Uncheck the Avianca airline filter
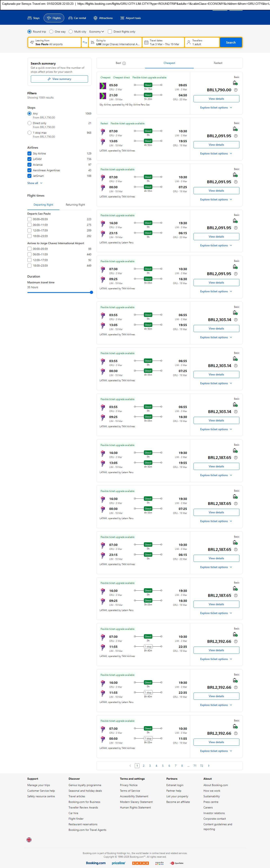The width and height of the screenshot is (270, 868). 29,165
